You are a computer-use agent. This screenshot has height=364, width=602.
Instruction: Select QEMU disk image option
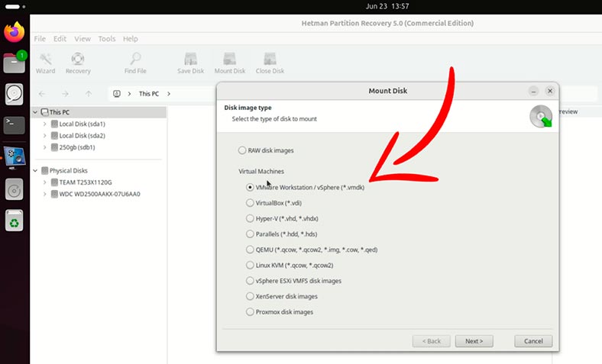pyautogui.click(x=250, y=250)
